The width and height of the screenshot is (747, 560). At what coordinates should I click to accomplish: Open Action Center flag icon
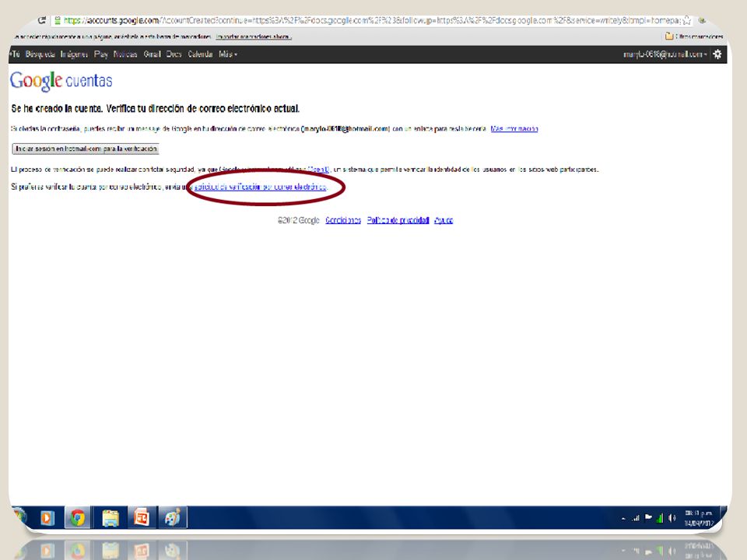tap(648, 518)
